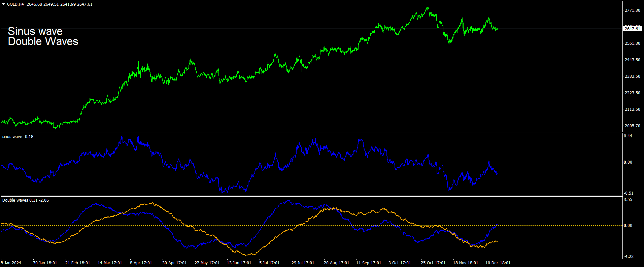
Task: Click the 0.00 level in sinus wave scale
Action: tap(628, 162)
